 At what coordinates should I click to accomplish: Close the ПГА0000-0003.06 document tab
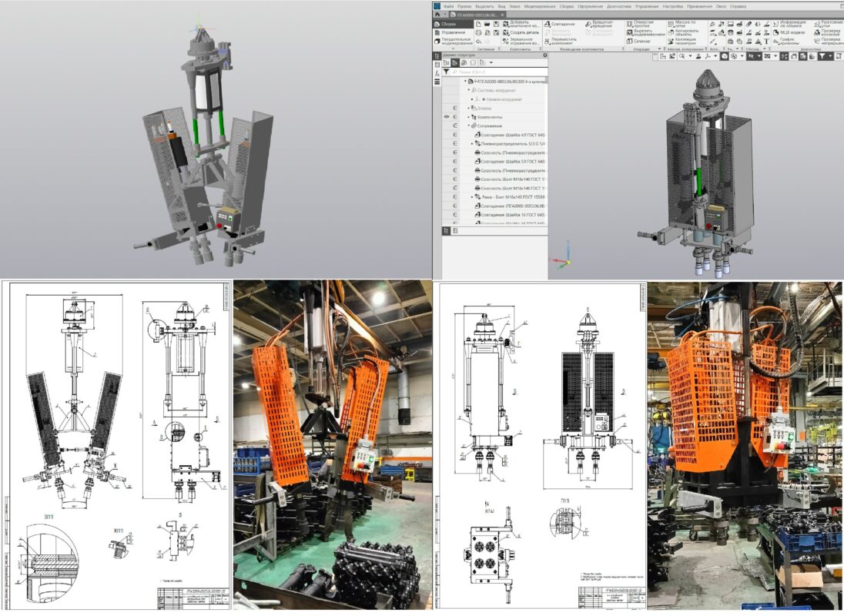tap(502, 15)
